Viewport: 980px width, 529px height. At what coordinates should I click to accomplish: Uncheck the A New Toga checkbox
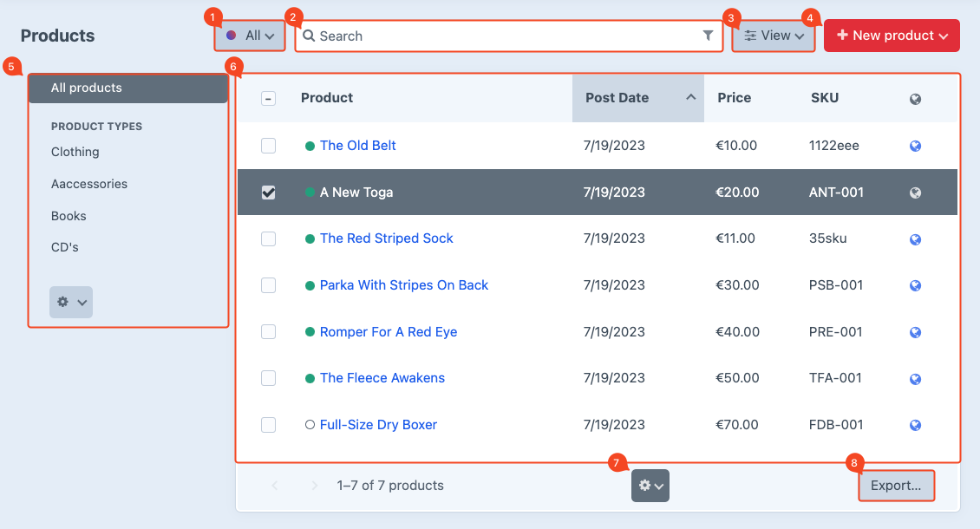[x=269, y=193]
